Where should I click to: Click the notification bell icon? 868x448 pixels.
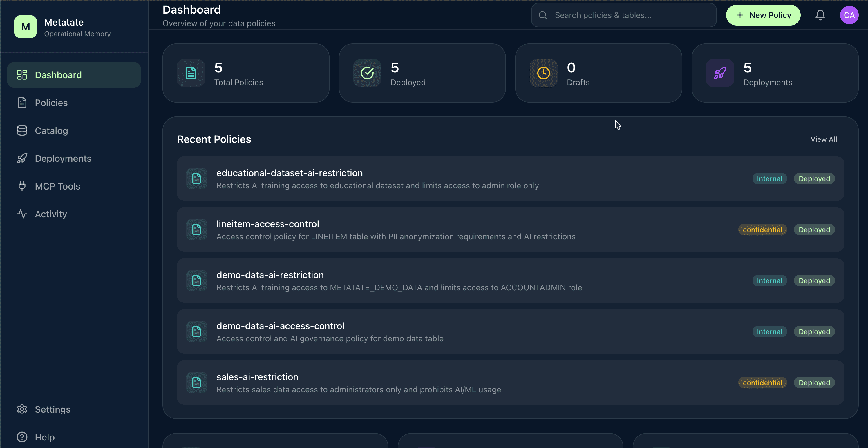pos(820,15)
